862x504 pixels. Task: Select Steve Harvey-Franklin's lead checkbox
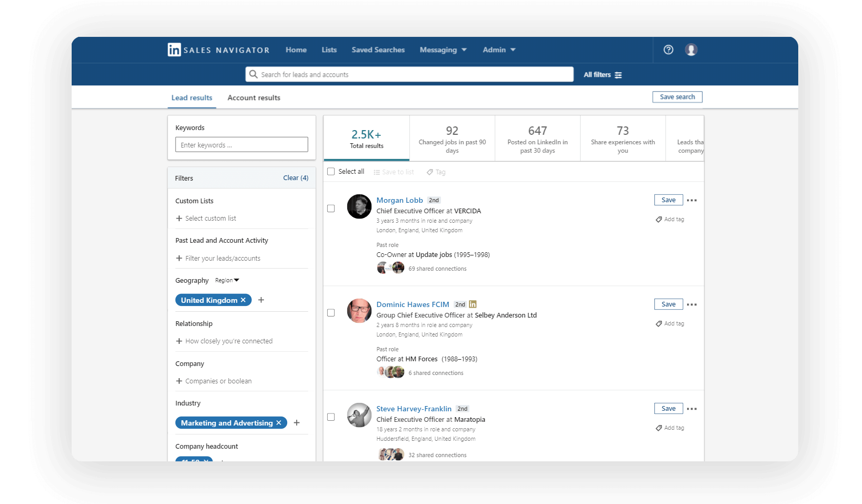pos(331,417)
